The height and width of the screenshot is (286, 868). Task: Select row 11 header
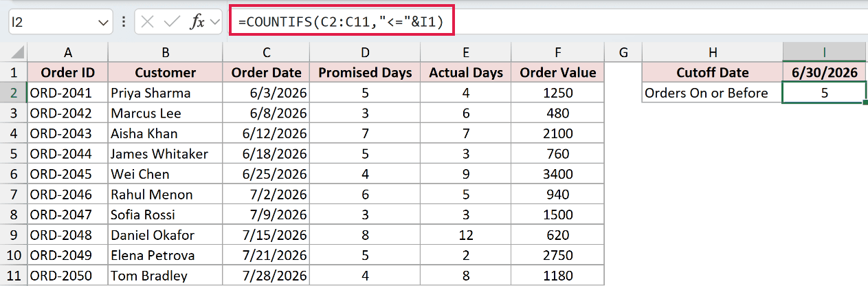click(x=14, y=276)
